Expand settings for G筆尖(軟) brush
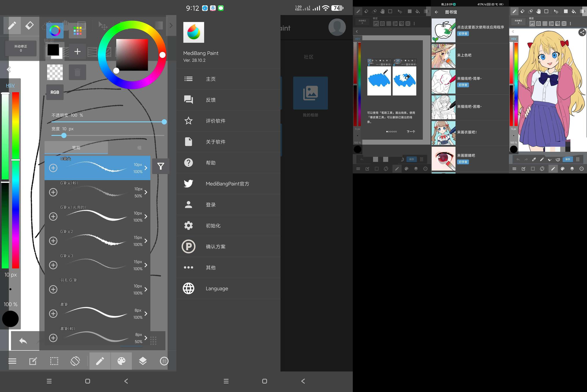This screenshot has width=587, height=392. [146, 192]
